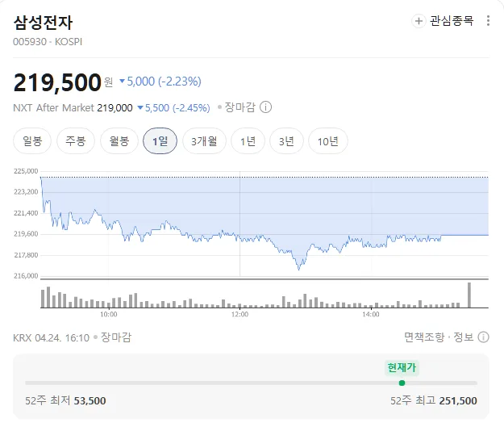Switch chart to 10년 range

click(328, 141)
